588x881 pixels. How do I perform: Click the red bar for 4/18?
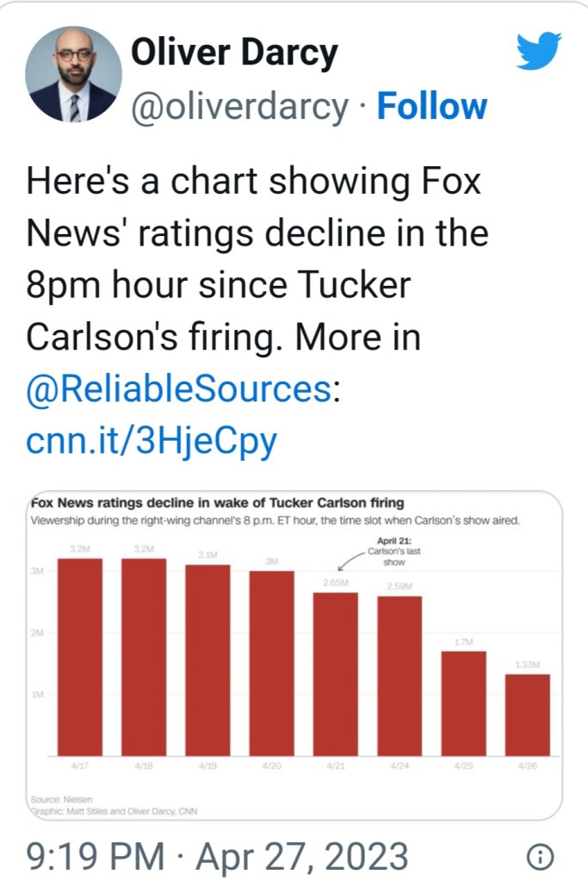144,657
